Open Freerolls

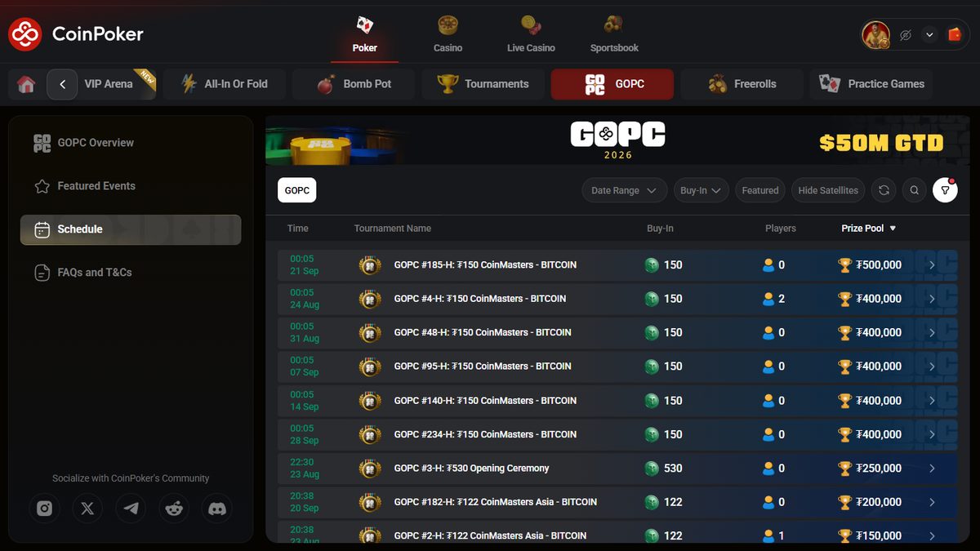click(742, 84)
